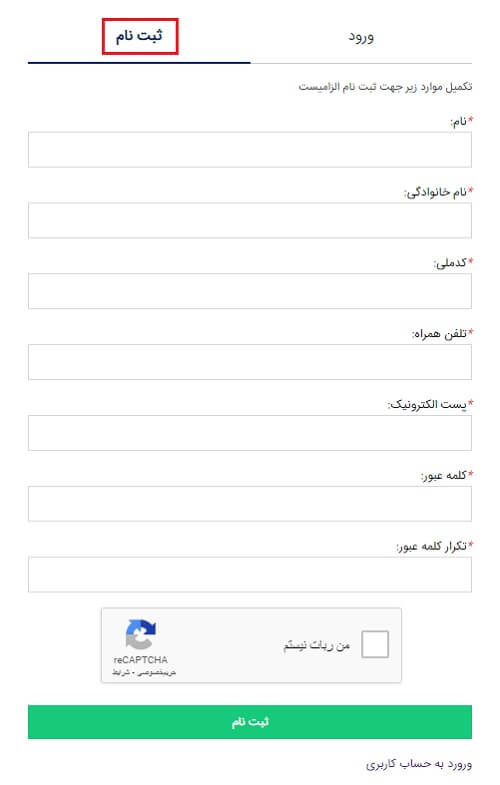Viewport: 500px width, 785px height.
Task: Switch to the ثبت نام tab
Action: 139,37
